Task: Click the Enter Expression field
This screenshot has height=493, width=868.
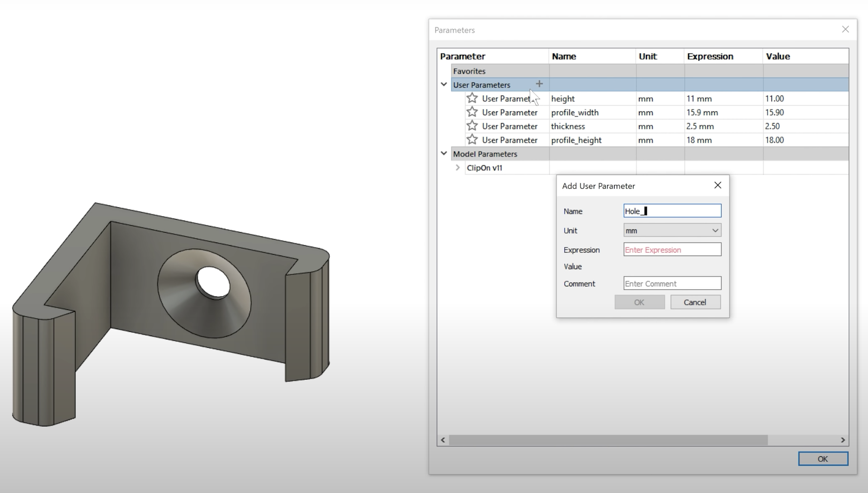Action: pos(672,249)
